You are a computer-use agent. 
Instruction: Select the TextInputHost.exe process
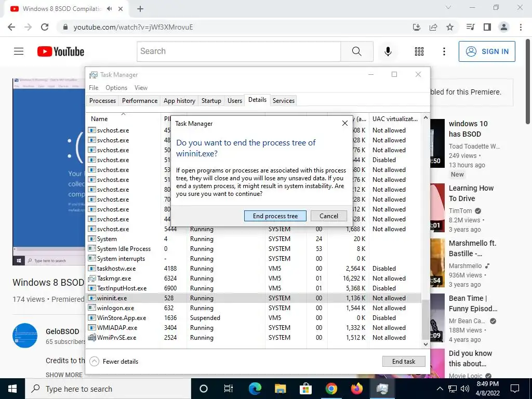[x=254, y=288]
